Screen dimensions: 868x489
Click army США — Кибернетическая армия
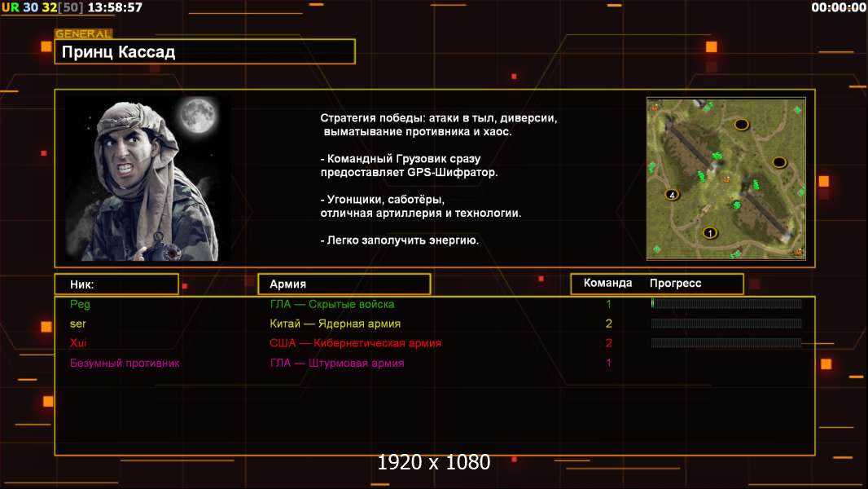[355, 343]
